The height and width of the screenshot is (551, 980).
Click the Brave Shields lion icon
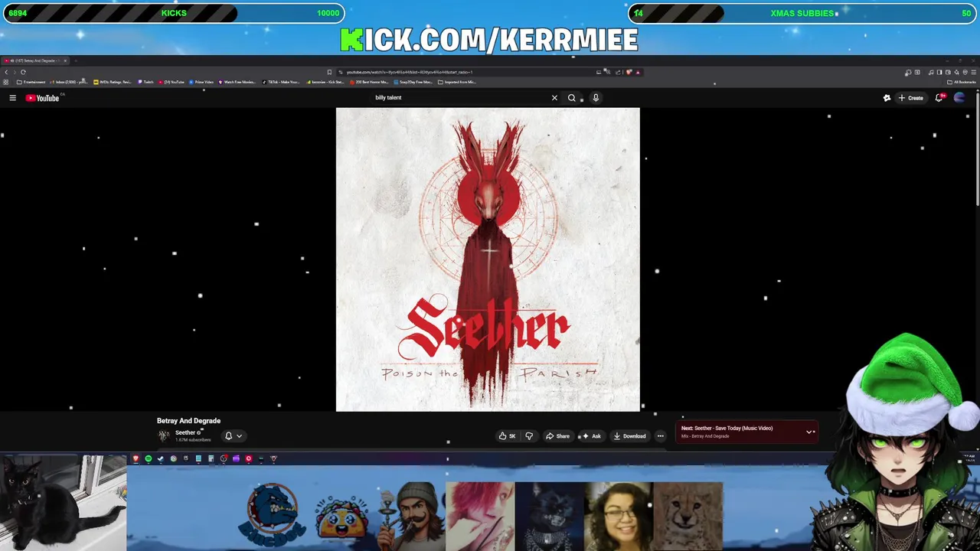coord(629,72)
